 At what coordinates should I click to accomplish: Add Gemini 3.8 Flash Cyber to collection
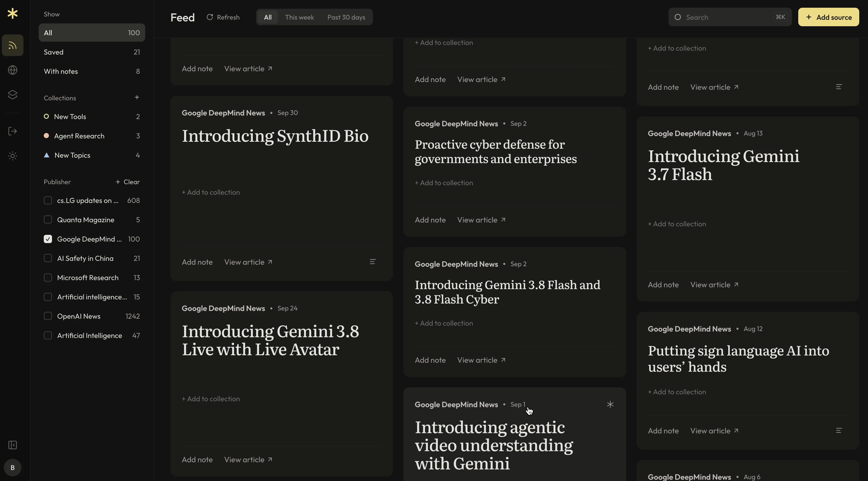point(444,323)
